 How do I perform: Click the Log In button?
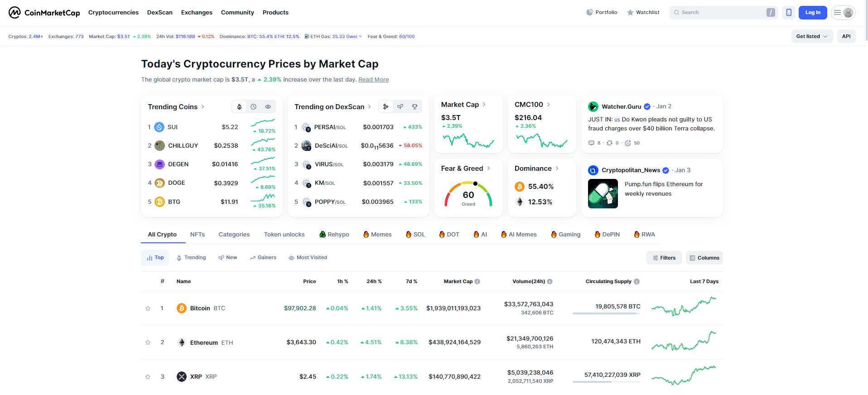(x=813, y=13)
